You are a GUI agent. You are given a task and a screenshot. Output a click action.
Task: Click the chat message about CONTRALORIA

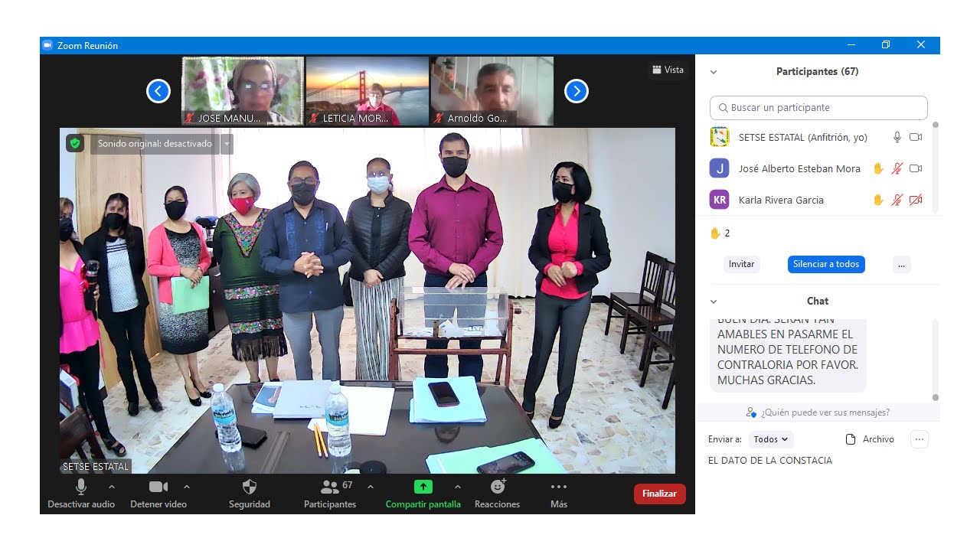pos(788,354)
